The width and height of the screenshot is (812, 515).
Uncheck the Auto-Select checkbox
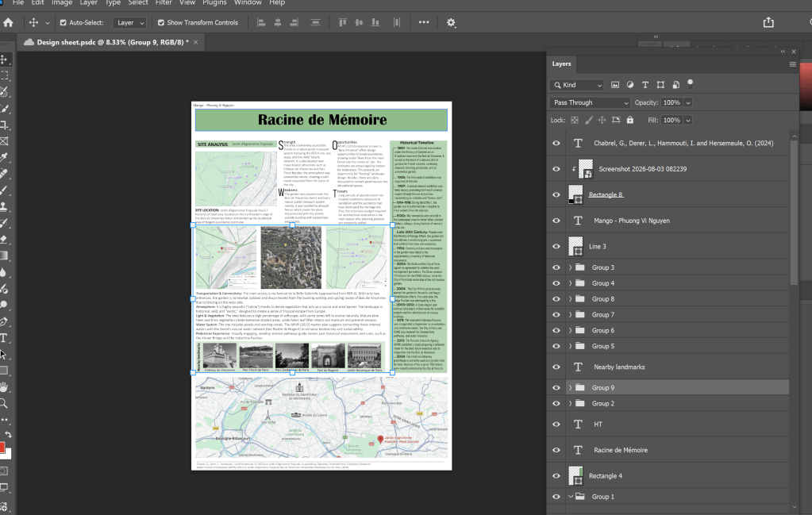[x=63, y=23]
